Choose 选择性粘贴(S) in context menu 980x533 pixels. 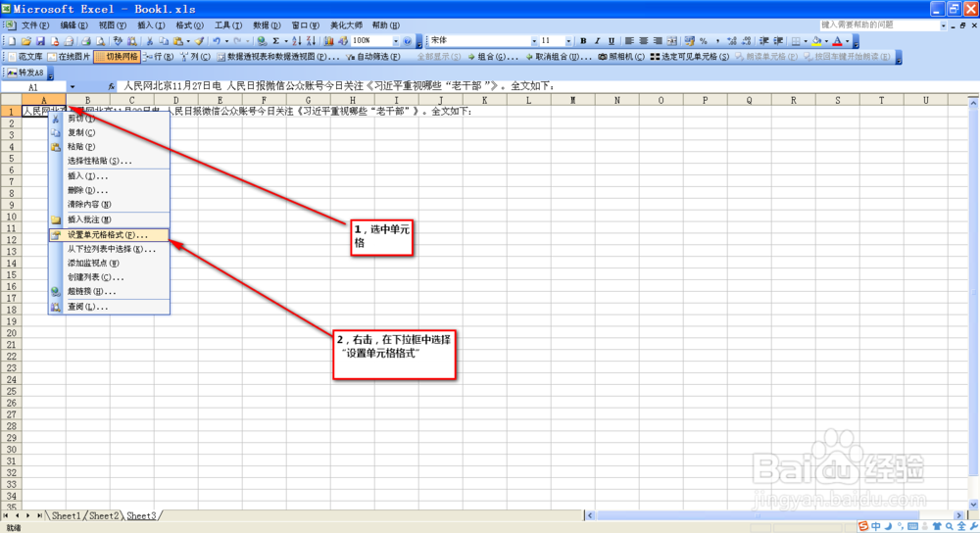click(109, 161)
